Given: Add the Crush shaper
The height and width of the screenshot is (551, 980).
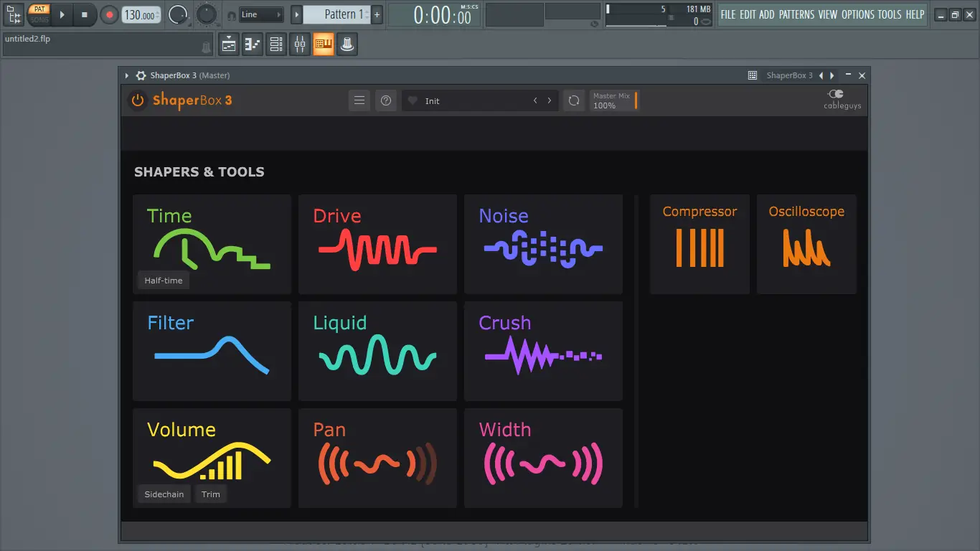Looking at the screenshot, I should pyautogui.click(x=543, y=351).
